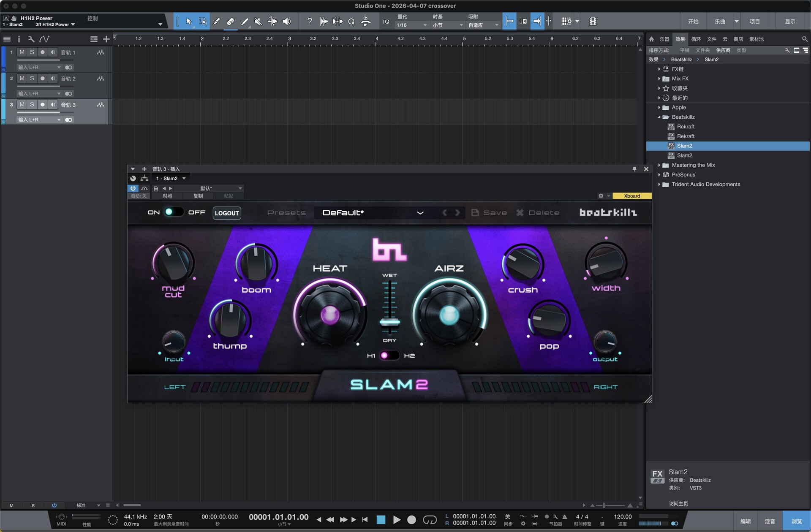Viewport: 811px width, 532px height.
Task: Mute track 音轨 1
Action: coord(22,52)
